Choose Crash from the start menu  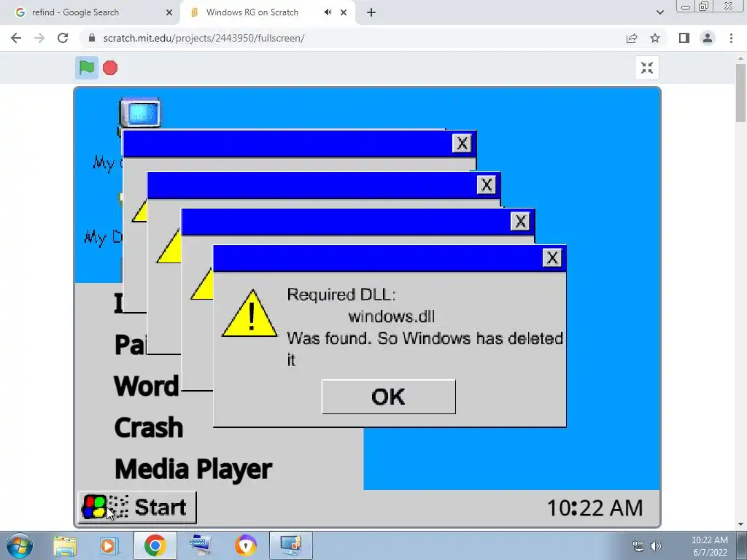point(149,427)
